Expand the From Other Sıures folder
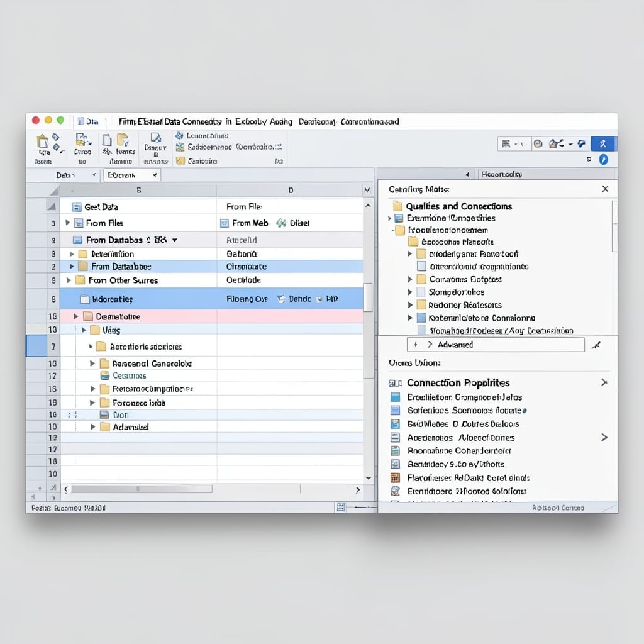 (x=69, y=280)
